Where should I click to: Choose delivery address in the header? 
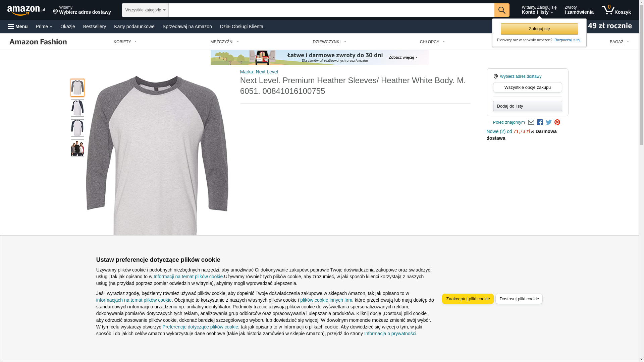pos(82,10)
